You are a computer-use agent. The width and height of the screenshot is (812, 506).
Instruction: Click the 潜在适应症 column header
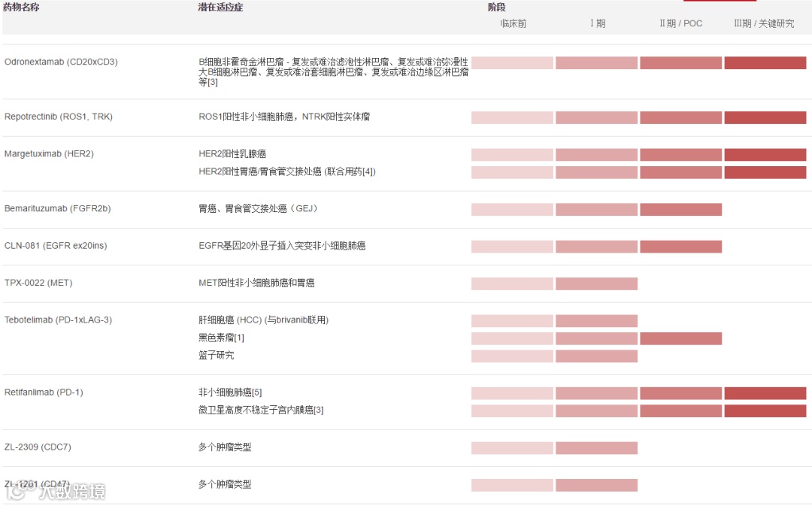coord(220,8)
